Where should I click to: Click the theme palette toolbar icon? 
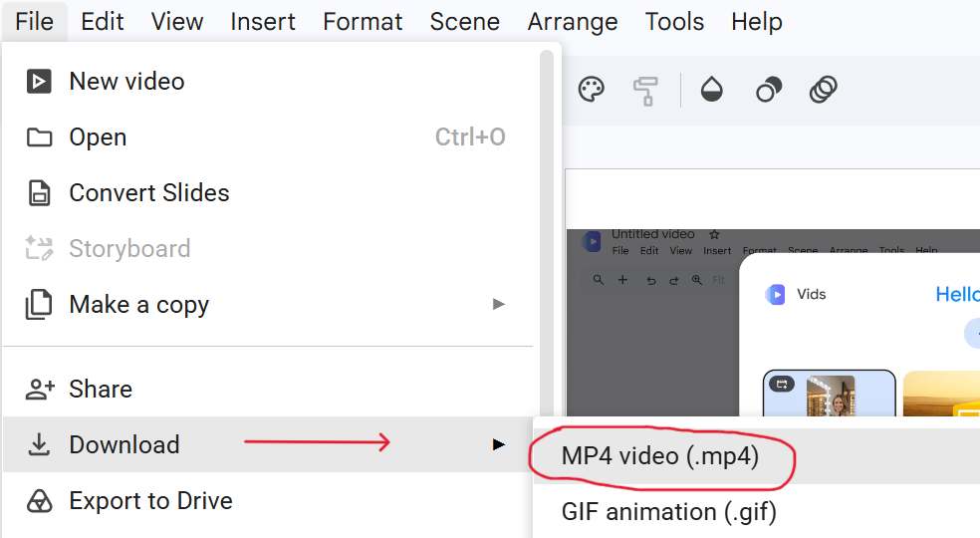coord(592,90)
